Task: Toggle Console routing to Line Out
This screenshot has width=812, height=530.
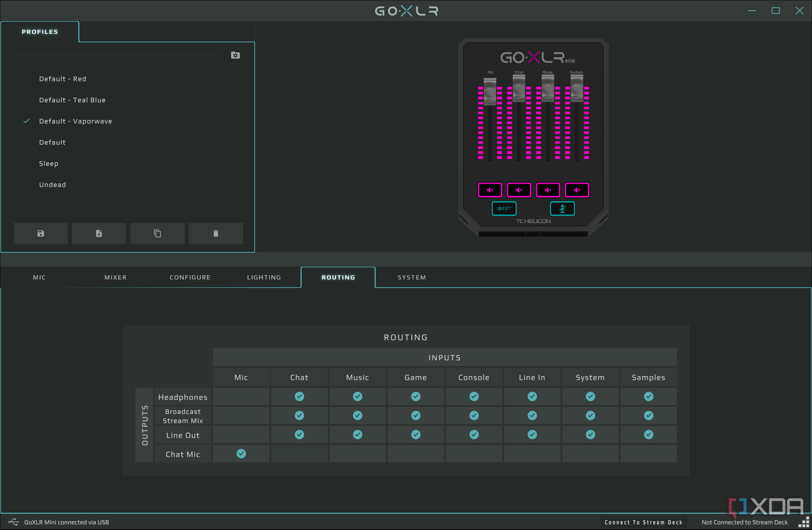Action: pos(474,435)
